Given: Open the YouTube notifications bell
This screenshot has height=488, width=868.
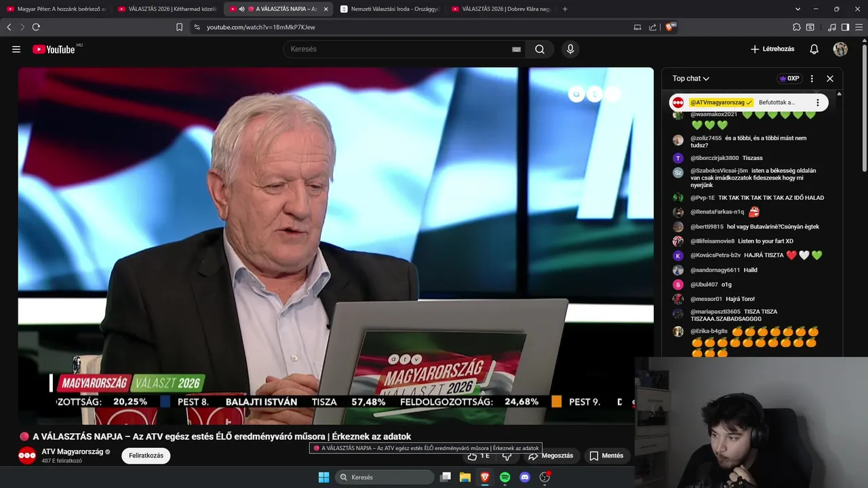Looking at the screenshot, I should (x=814, y=49).
